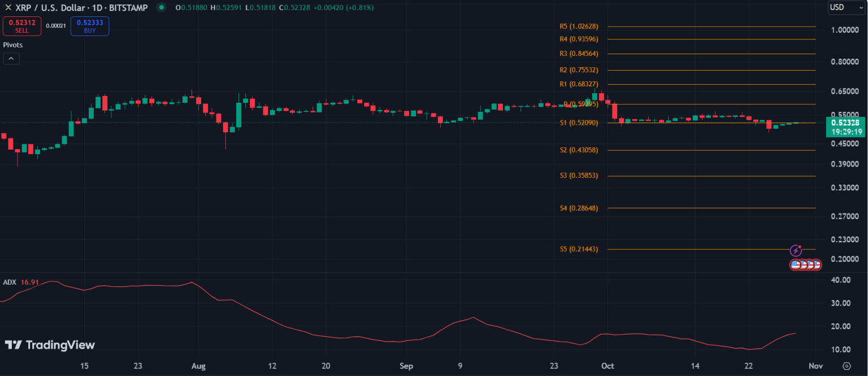Click the current price label 0.52328
Viewport: 868px width, 376px height.
point(846,123)
